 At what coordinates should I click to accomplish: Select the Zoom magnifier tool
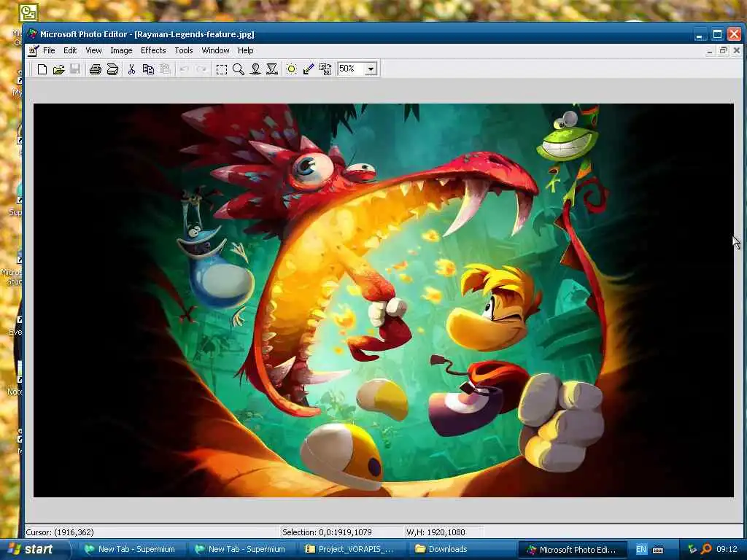coord(239,69)
